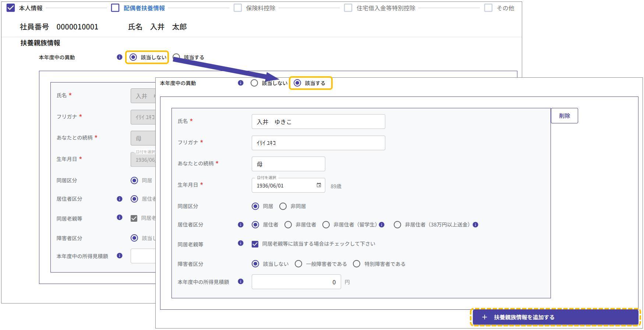This screenshot has height=330, width=644.
Task: Select 非同居 radio button
Action: pos(283,206)
